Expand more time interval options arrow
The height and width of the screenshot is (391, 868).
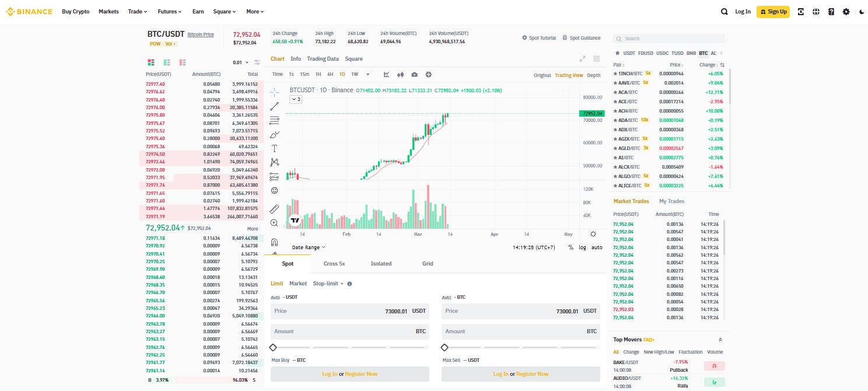point(367,74)
